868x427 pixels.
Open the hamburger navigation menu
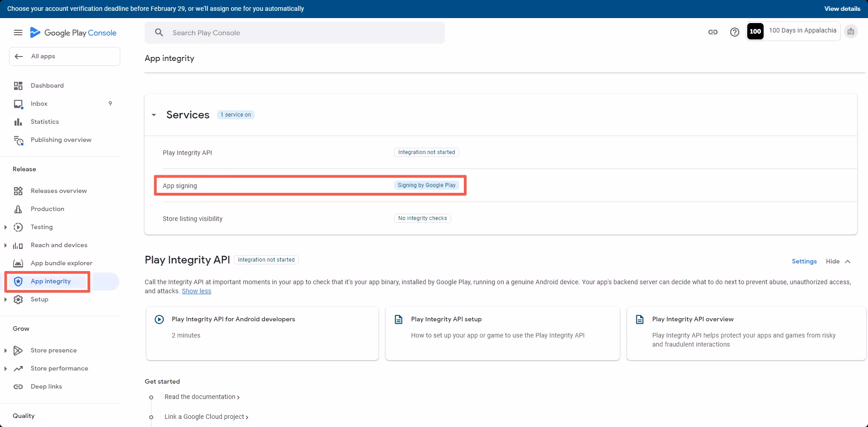tap(18, 33)
